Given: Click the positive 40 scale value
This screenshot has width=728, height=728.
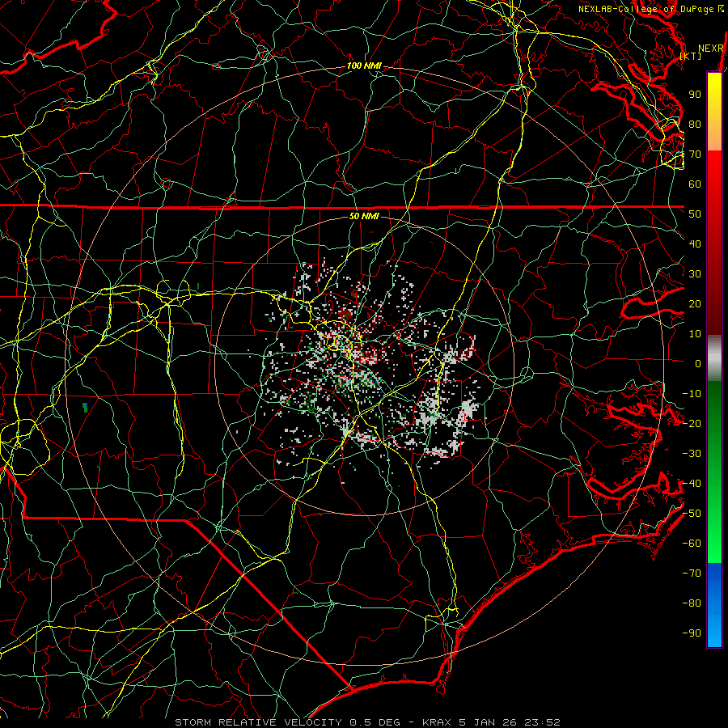Looking at the screenshot, I should coord(695,243).
